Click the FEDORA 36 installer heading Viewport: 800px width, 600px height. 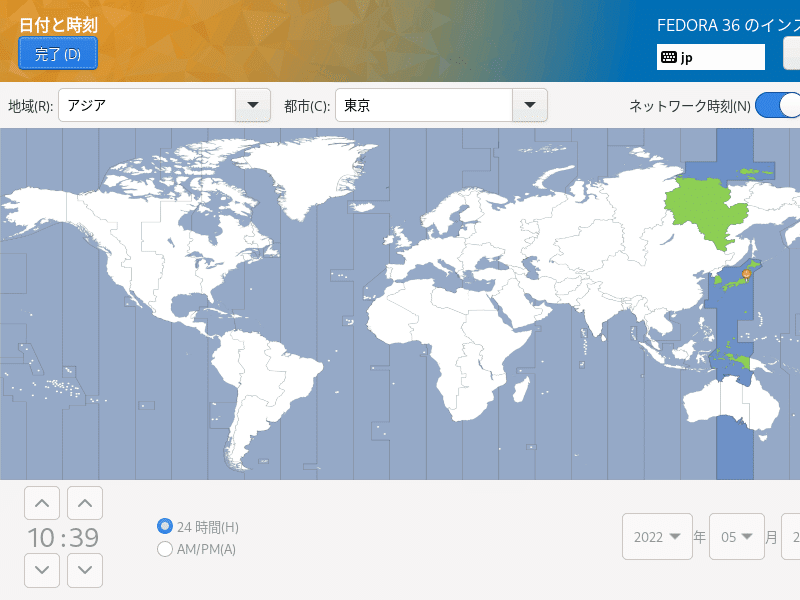[728, 25]
